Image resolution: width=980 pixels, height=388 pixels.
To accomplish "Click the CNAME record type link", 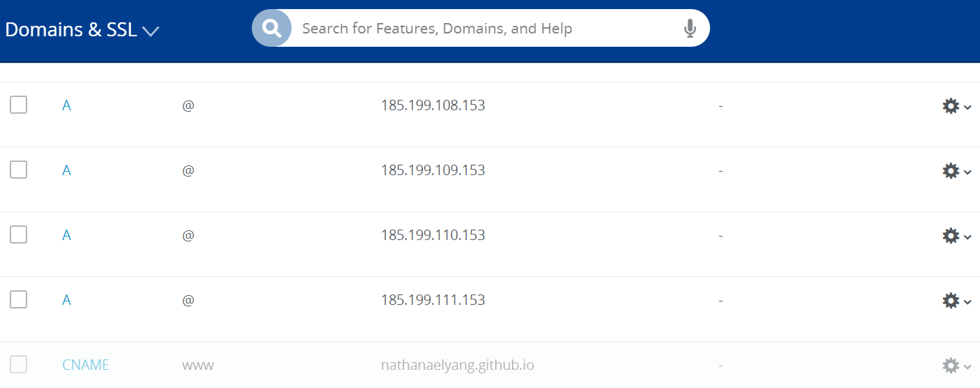I will (86, 365).
